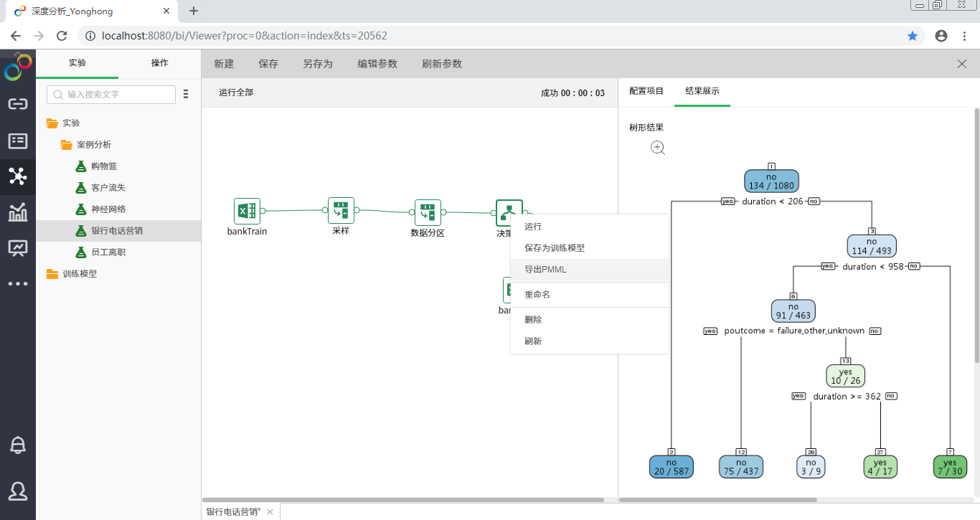This screenshot has width=980, height=520.
Task: Click 另存为 in top toolbar
Action: tap(317, 64)
